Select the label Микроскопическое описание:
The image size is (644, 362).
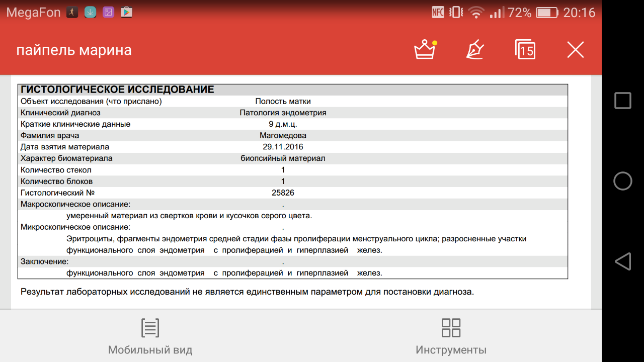click(75, 227)
